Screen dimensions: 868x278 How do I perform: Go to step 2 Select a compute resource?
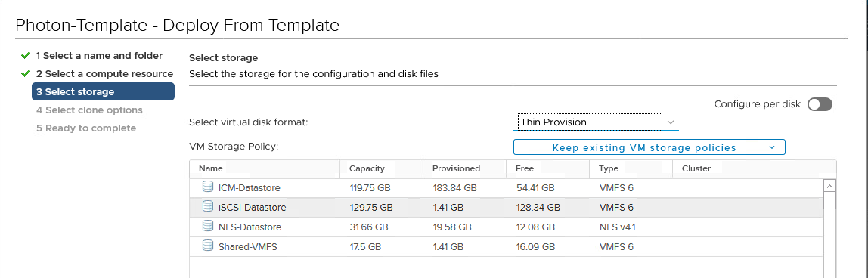[x=104, y=73]
